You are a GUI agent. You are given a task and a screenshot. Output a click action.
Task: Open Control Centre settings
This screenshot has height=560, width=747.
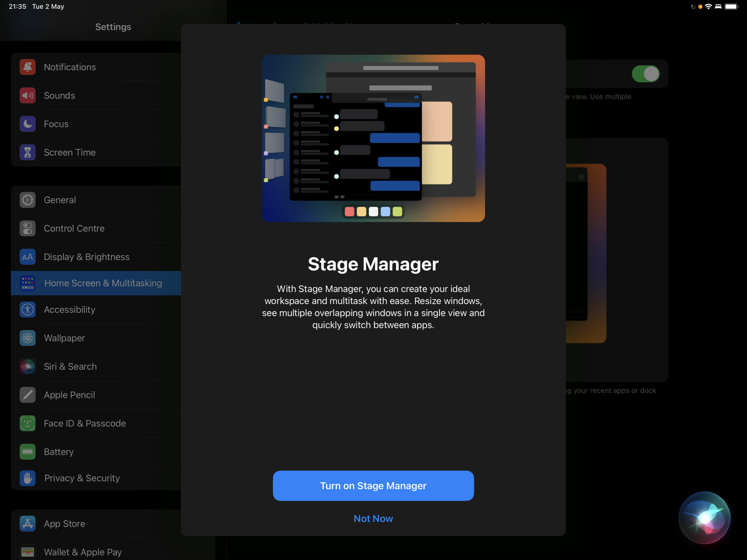pos(96,228)
